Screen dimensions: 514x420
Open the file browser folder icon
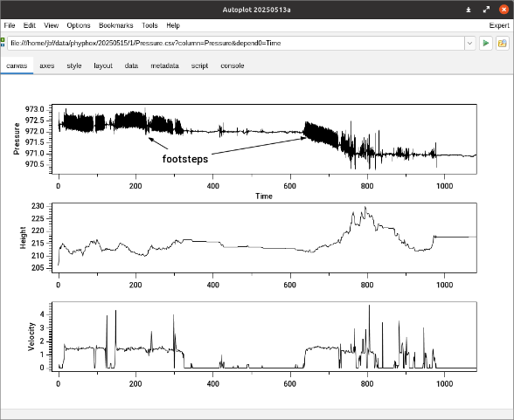502,43
